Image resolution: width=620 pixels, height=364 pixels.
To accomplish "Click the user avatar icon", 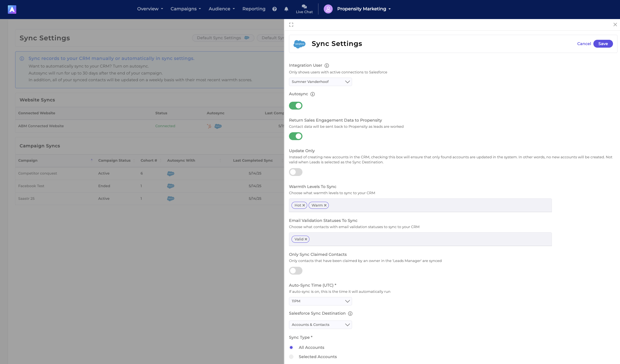I will [328, 9].
